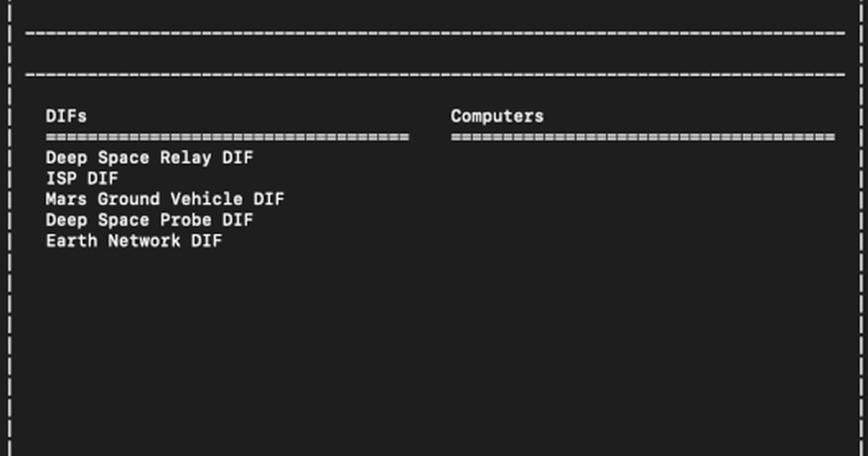Click the double-line divider under Computers

tap(642, 138)
